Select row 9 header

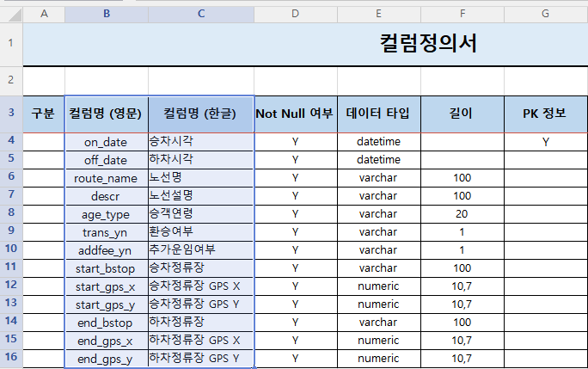coord(11,231)
